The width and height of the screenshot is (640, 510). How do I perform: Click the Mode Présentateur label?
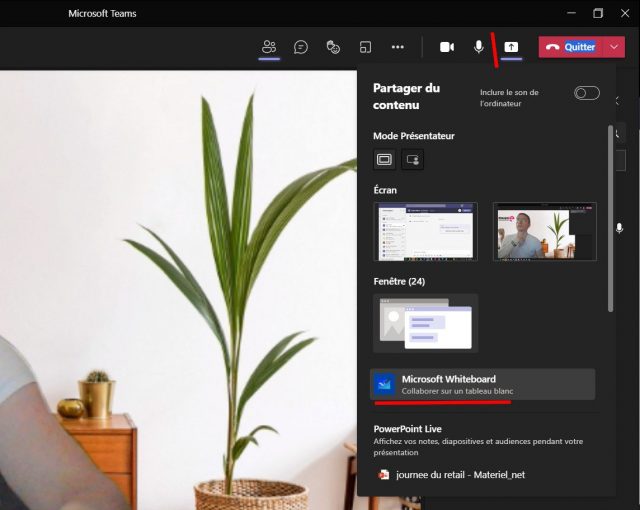(x=414, y=136)
